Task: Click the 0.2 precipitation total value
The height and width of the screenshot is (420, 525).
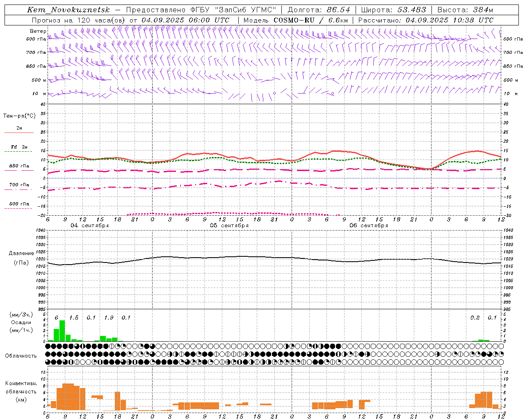Action: pos(475,318)
